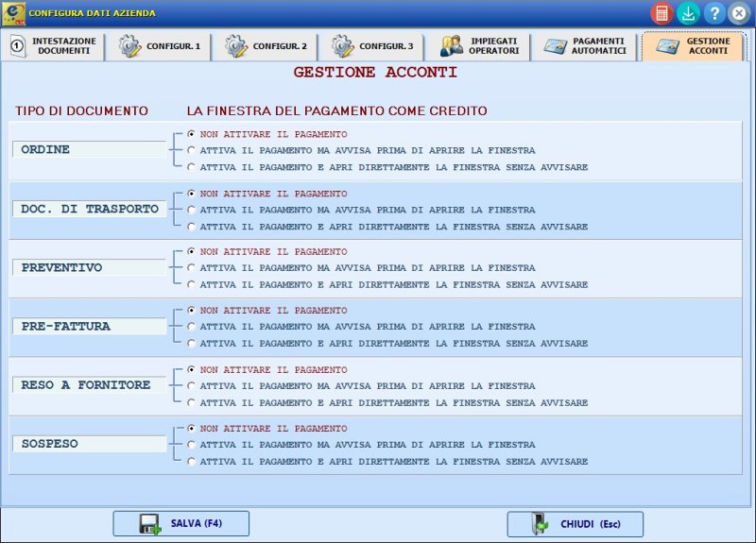
Task: Close the Configura Dati Azienda window
Action: tap(739, 13)
